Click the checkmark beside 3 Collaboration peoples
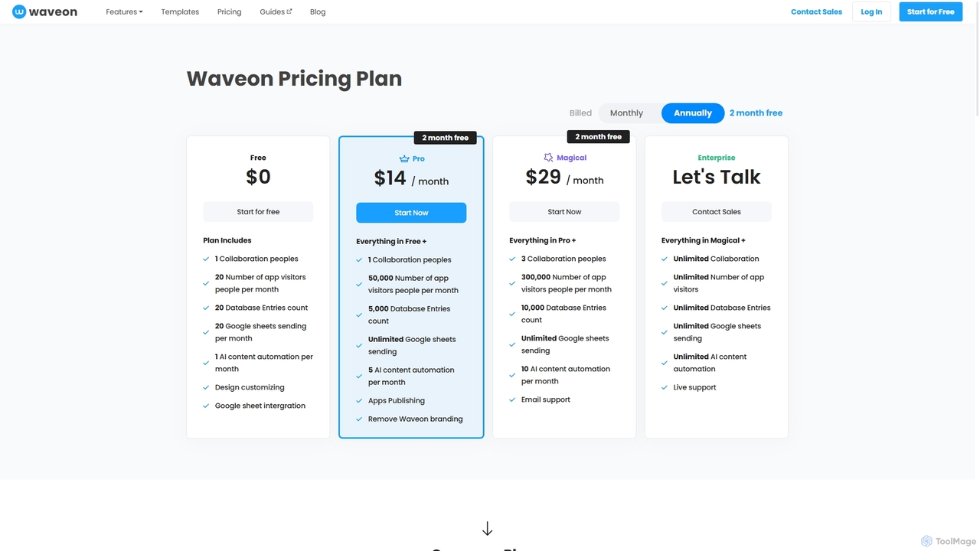This screenshot has width=980, height=551. click(512, 259)
